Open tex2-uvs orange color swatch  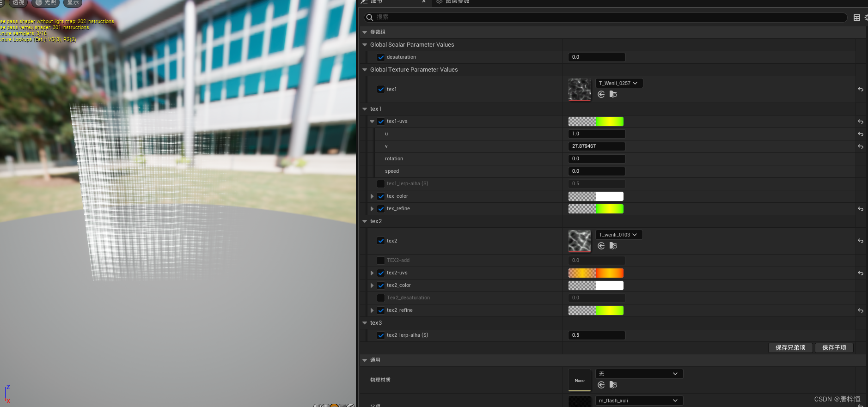pos(596,273)
